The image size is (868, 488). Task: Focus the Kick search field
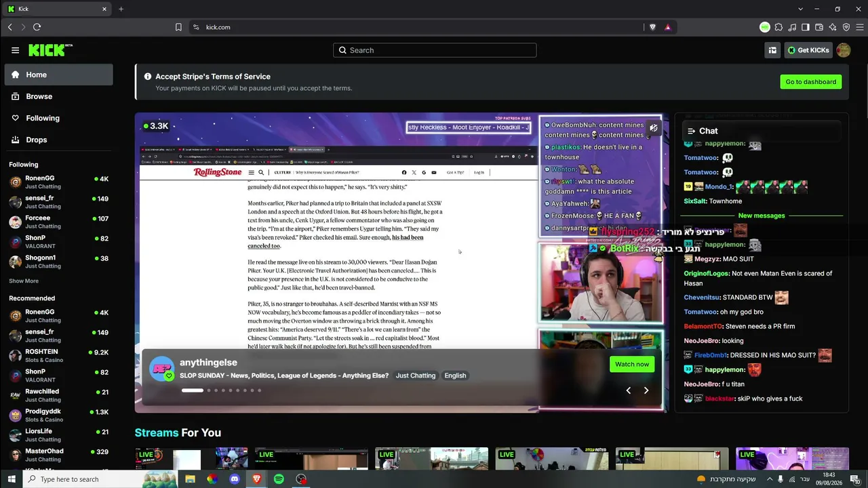[435, 50]
